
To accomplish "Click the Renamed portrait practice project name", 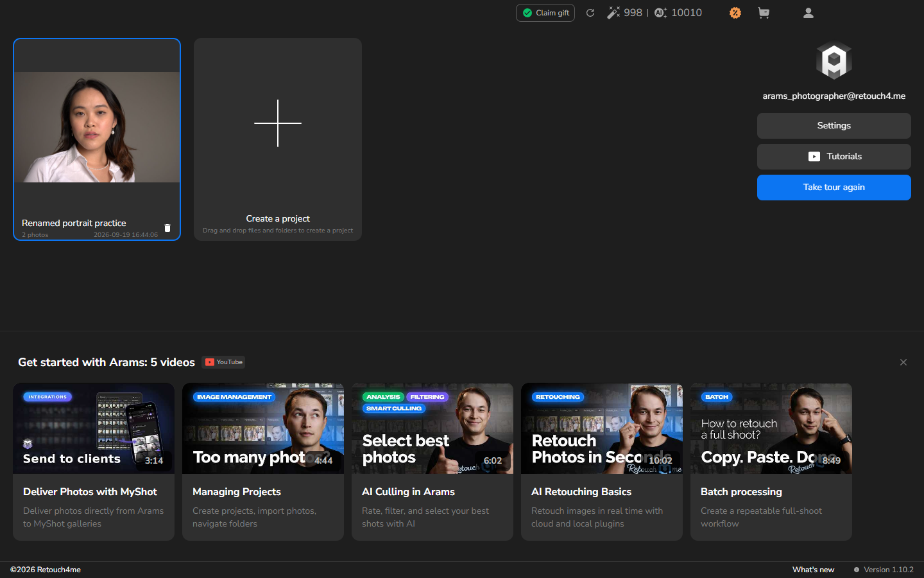I will pos(74,223).
